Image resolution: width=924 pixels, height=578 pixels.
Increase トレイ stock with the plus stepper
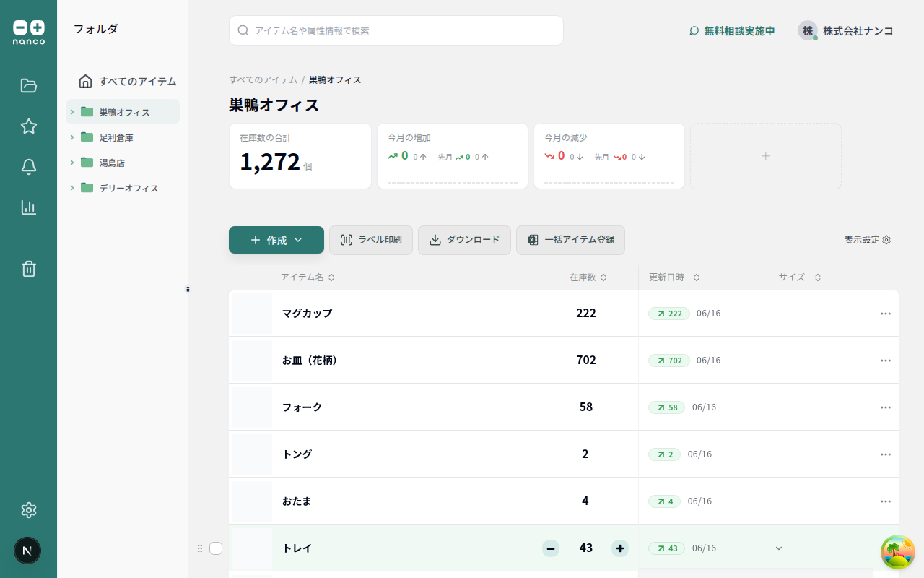click(619, 548)
